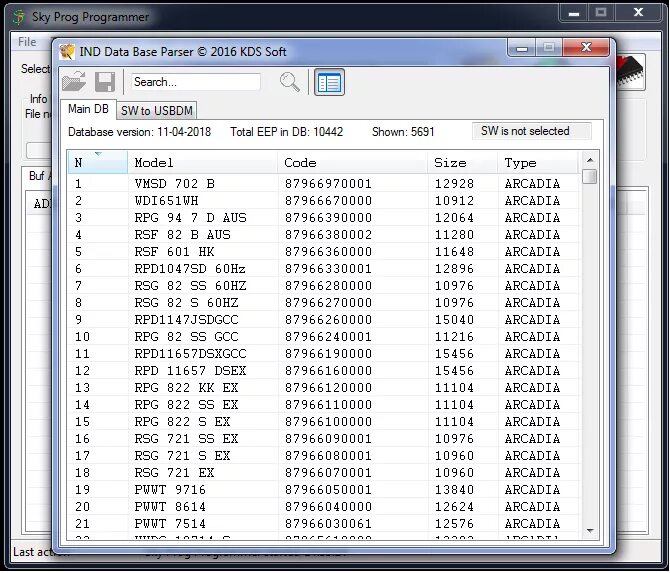
Task: Click the SW is not selected button
Action: (532, 131)
